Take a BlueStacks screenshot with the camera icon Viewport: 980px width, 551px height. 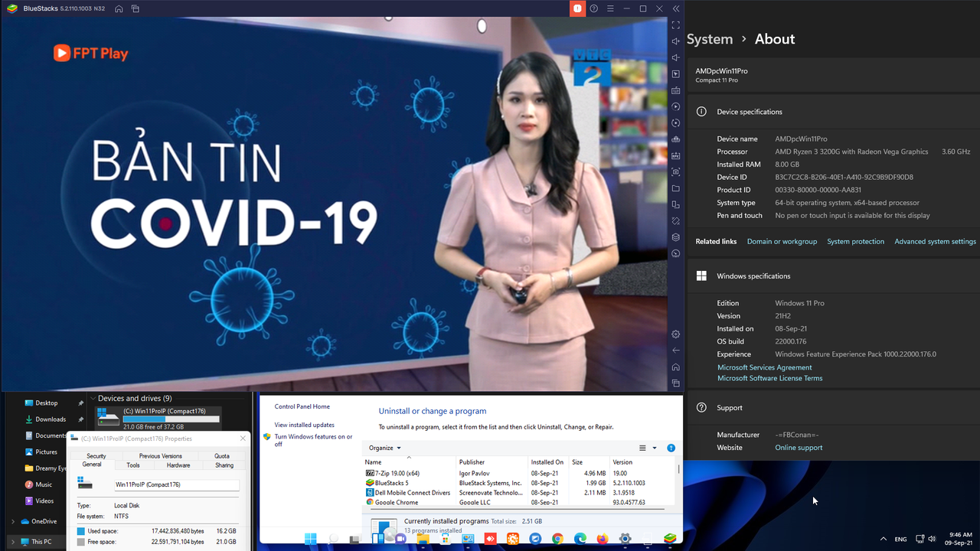click(x=675, y=172)
